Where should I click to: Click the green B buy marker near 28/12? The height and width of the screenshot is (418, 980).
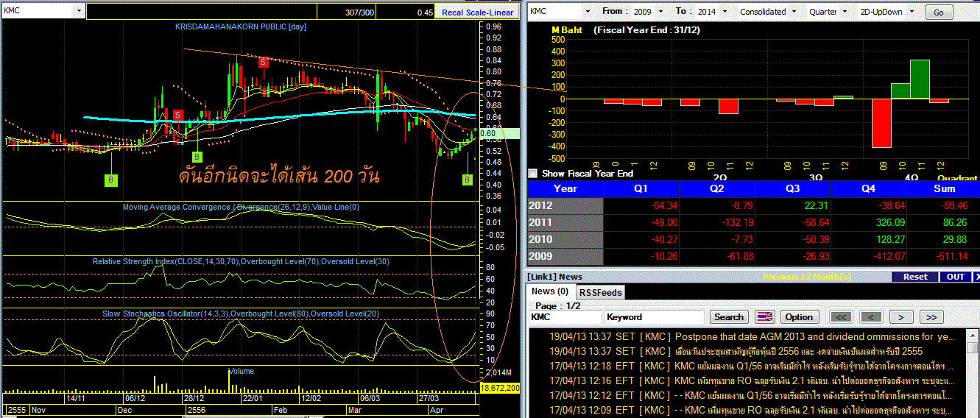tap(197, 157)
